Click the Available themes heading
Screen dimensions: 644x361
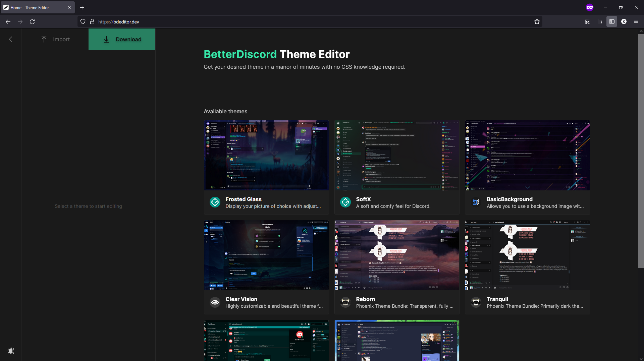pos(225,112)
